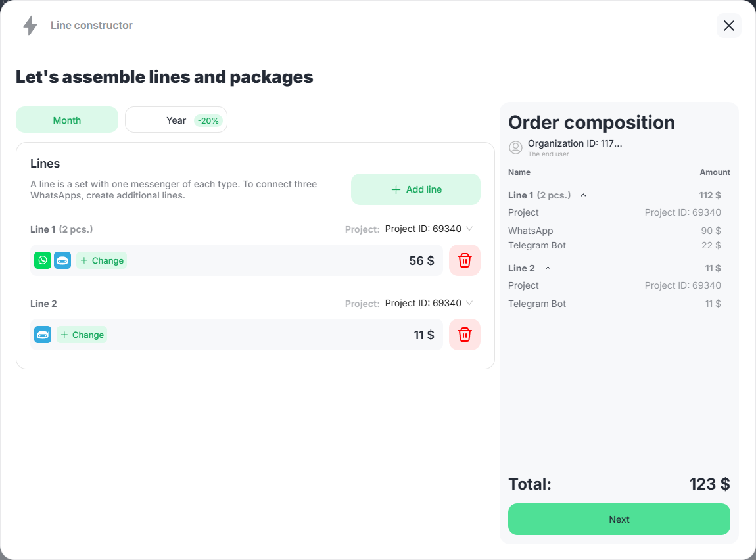The width and height of the screenshot is (756, 560).
Task: Click the organization user avatar icon
Action: point(516,147)
